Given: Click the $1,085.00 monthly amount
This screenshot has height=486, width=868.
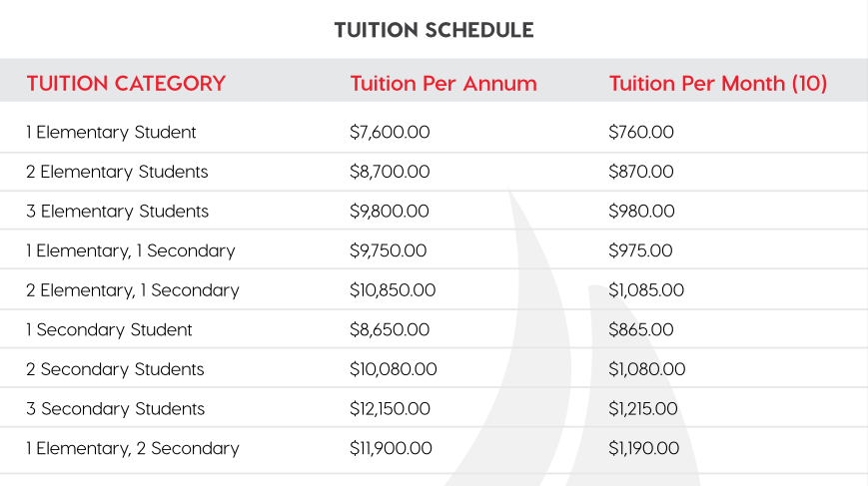Looking at the screenshot, I should point(646,290).
